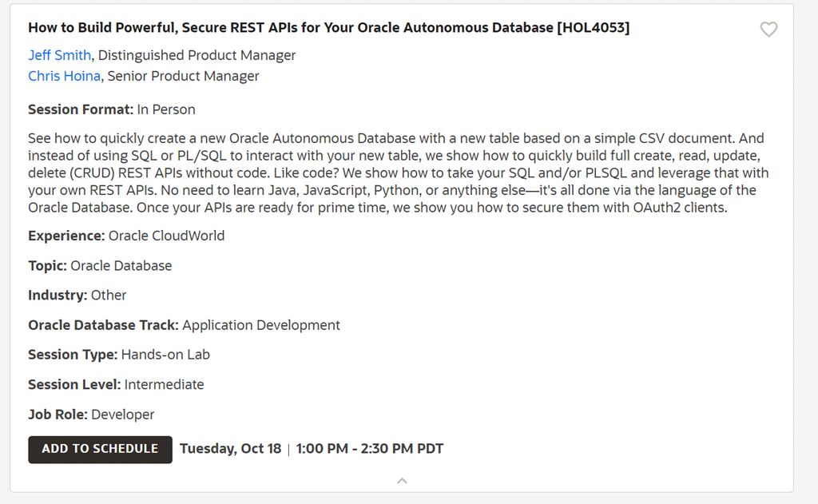Click the HOL4053 session code in the title
This screenshot has width=818, height=504.
[593, 27]
